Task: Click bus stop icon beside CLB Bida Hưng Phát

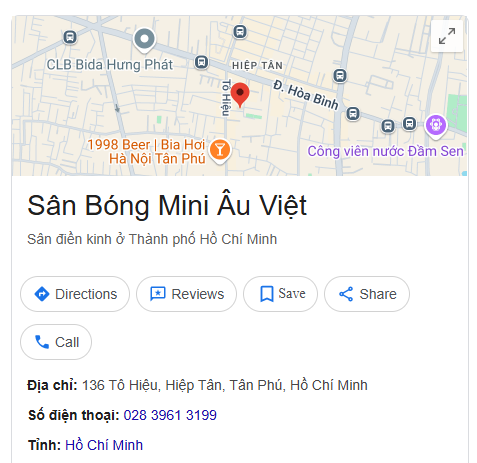Action: pyautogui.click(x=70, y=37)
